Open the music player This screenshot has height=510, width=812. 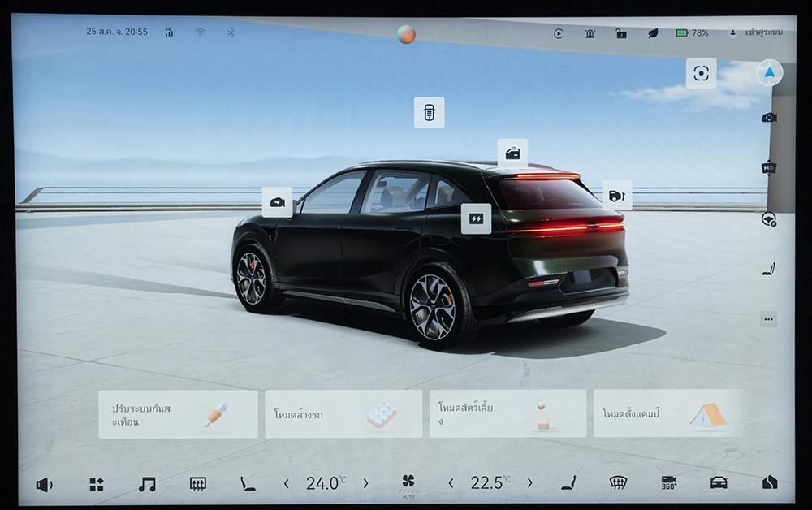(x=147, y=484)
